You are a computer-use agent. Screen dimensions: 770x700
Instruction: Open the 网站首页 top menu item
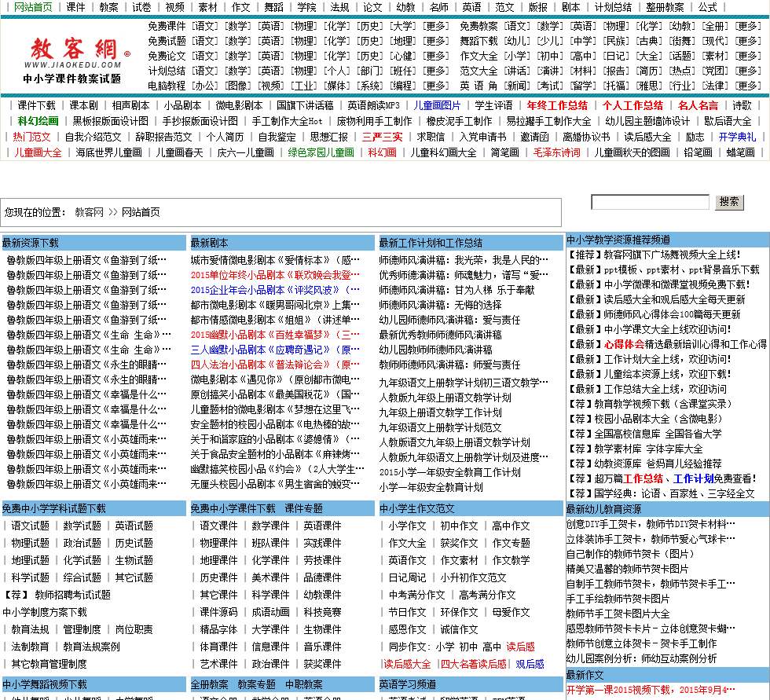pos(33,7)
